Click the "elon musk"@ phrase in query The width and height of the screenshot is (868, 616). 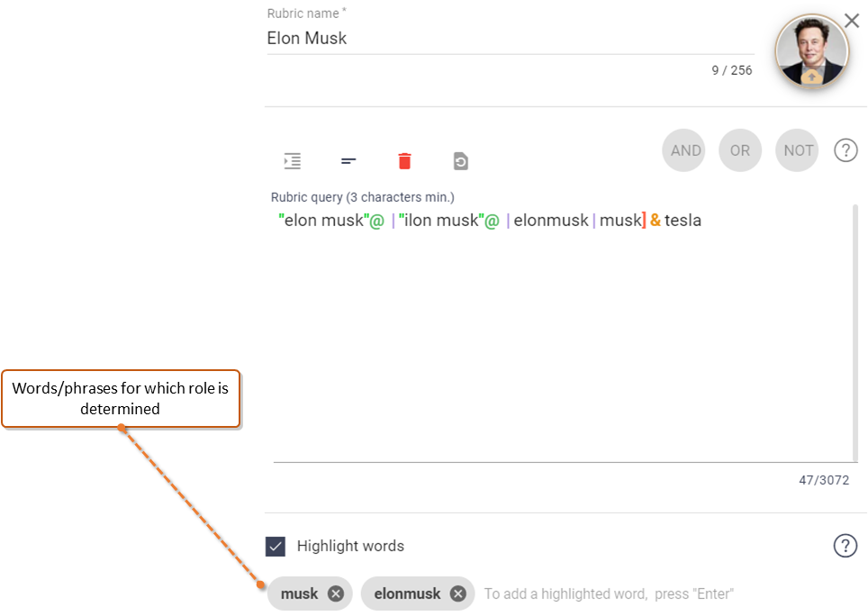point(331,221)
